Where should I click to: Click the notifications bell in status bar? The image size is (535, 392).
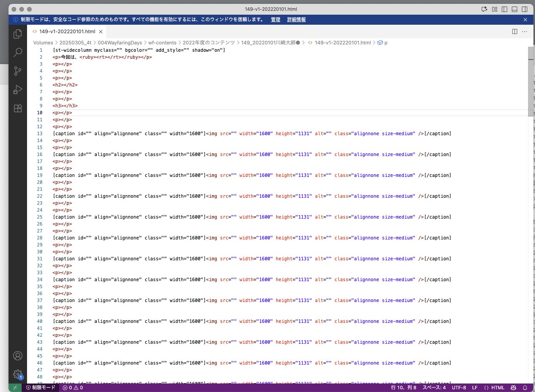(x=525, y=388)
